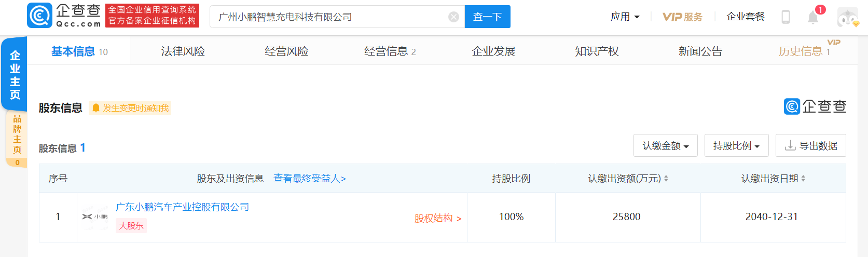Click the 企查查 logo above export button
This screenshot has height=257, width=868.
pyautogui.click(x=815, y=106)
